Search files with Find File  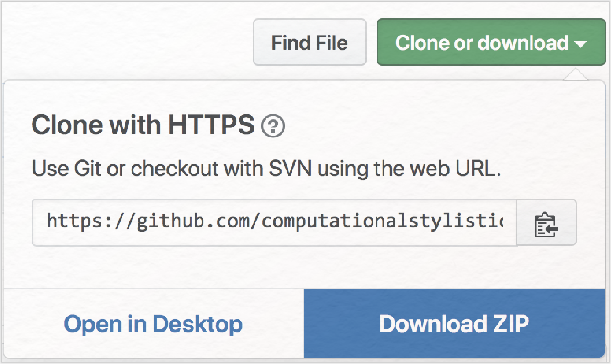tap(310, 42)
